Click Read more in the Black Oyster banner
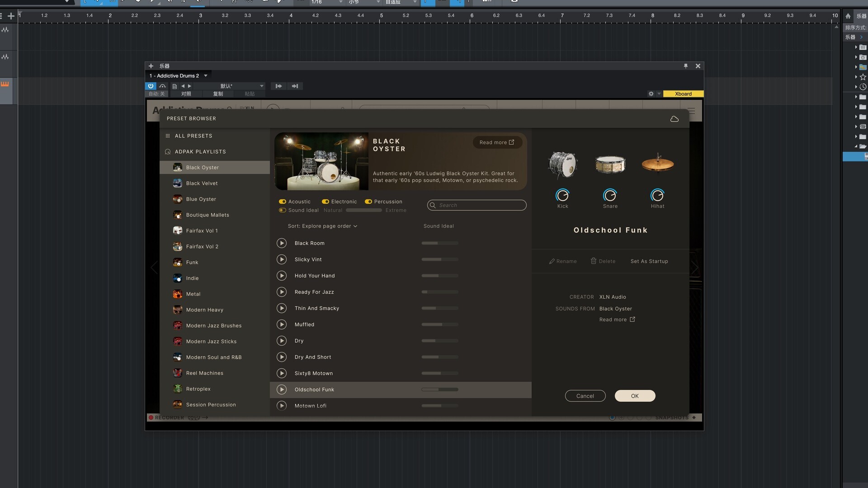 tap(497, 142)
